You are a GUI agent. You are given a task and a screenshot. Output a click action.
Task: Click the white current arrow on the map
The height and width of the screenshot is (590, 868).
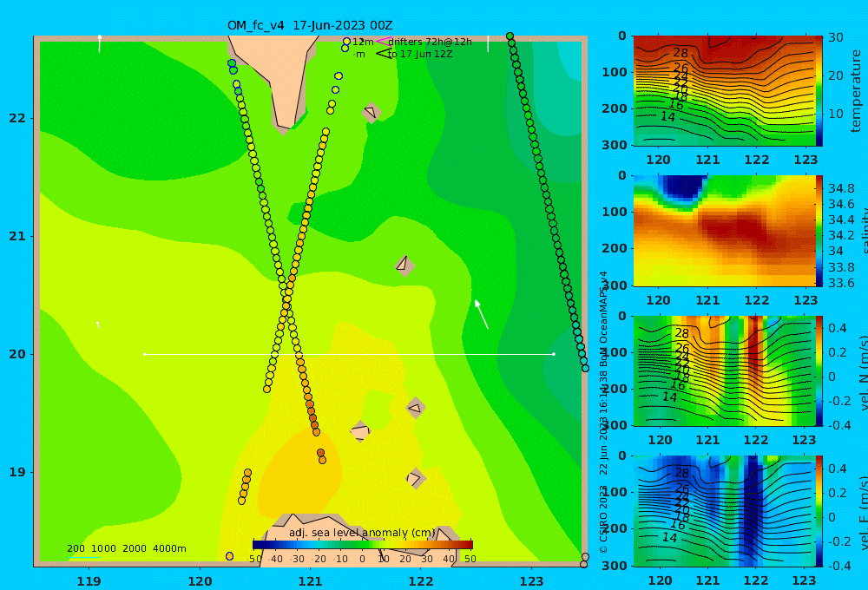(482, 314)
